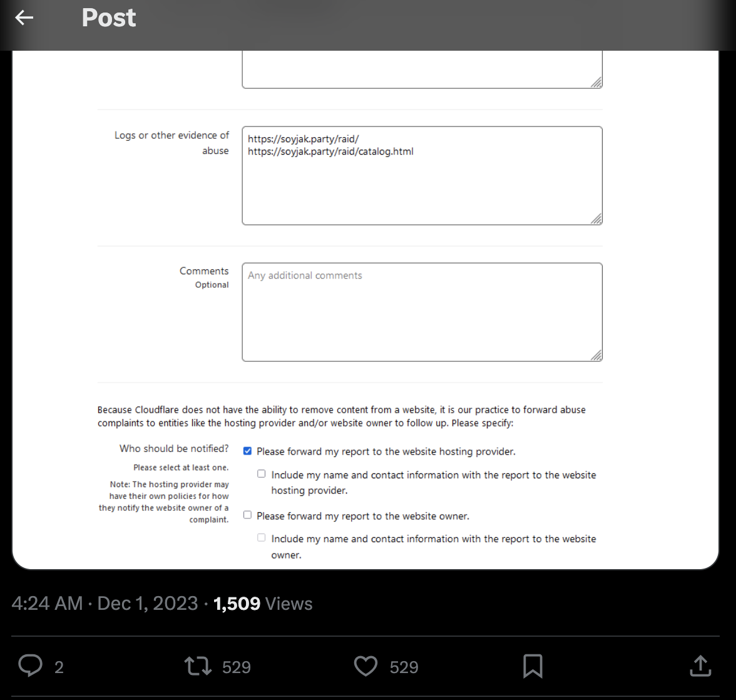Image resolution: width=736 pixels, height=700 pixels.
Task: Check include my info to website owner
Action: (x=262, y=538)
